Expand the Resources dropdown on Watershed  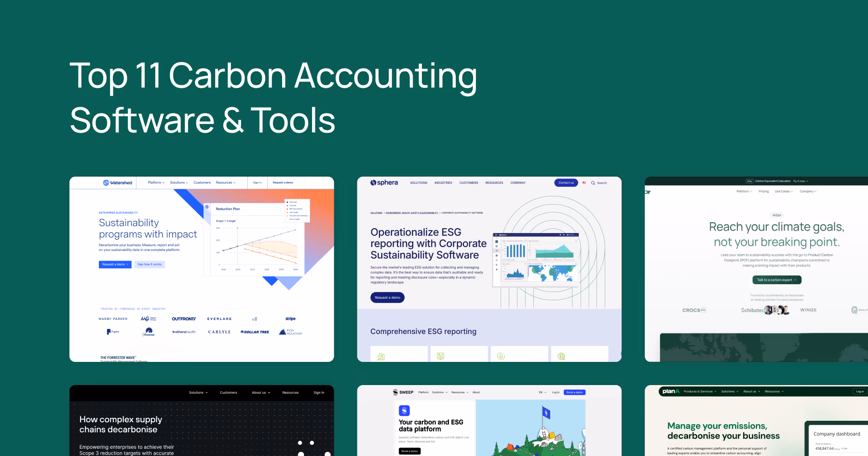226,183
